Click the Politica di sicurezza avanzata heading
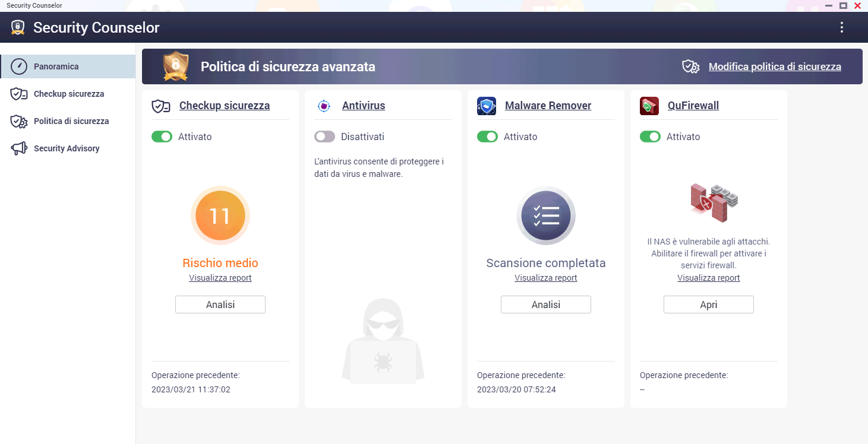Screen dimensions: 868x444 (x=288, y=66)
